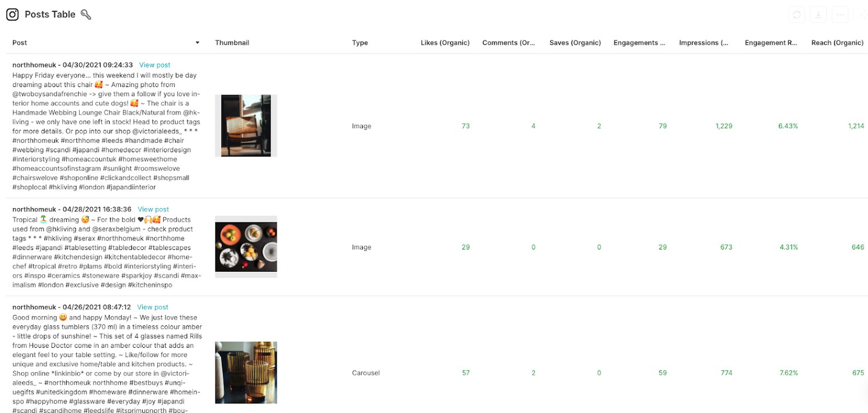Click the lounge chair thumbnail

pos(245,126)
